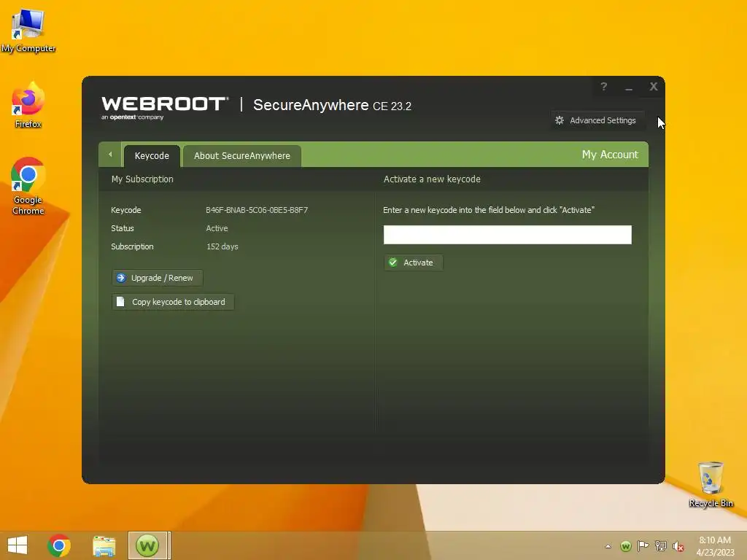Copy keycode to clipboard

click(x=173, y=302)
